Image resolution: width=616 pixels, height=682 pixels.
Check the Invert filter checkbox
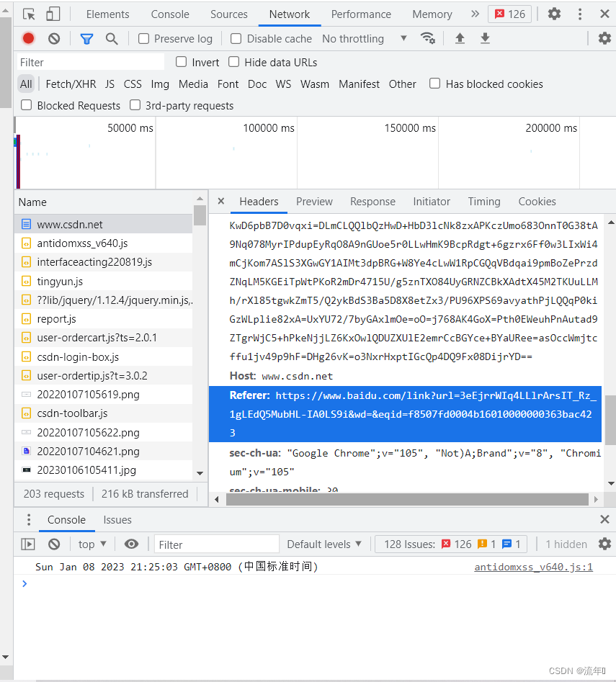(x=181, y=62)
